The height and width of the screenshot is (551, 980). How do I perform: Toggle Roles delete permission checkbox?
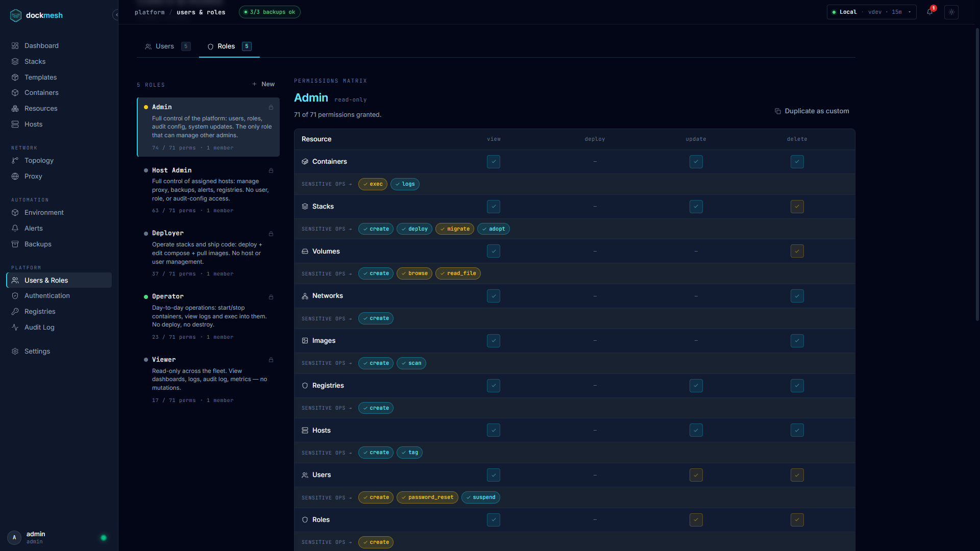pyautogui.click(x=797, y=520)
